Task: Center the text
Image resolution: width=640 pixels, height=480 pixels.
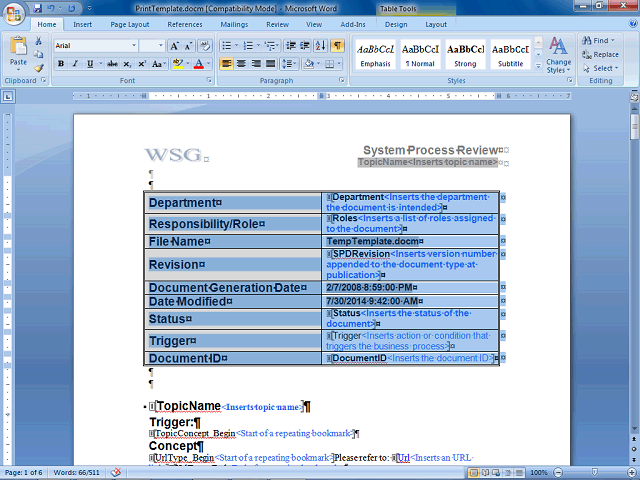Action: (241, 64)
